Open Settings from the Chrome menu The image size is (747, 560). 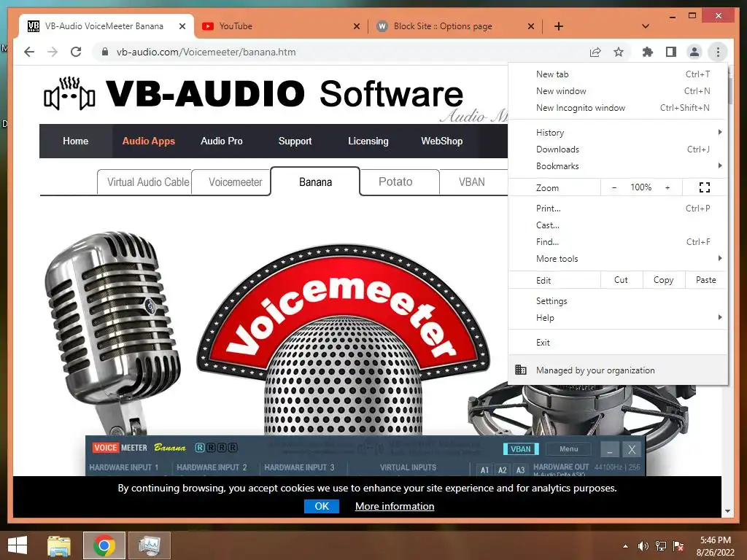click(618, 301)
